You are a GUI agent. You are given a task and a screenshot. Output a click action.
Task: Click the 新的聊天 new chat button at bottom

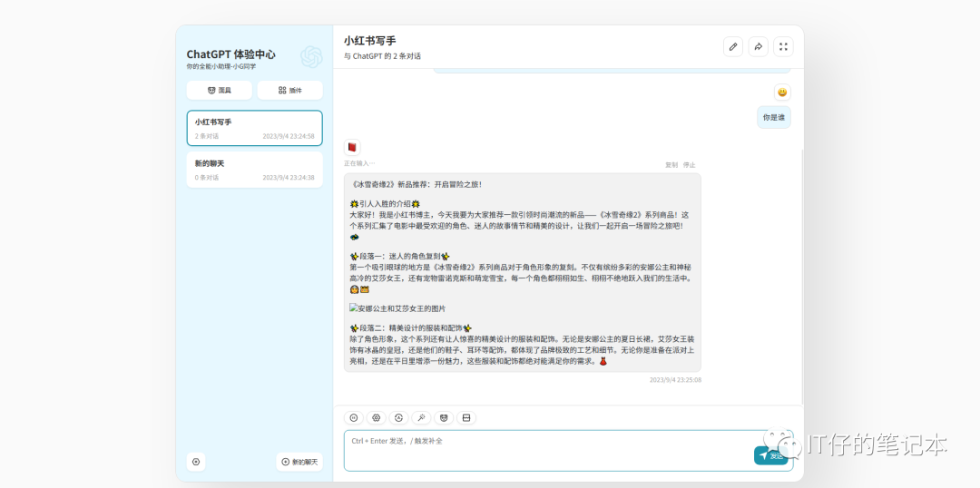point(299,462)
